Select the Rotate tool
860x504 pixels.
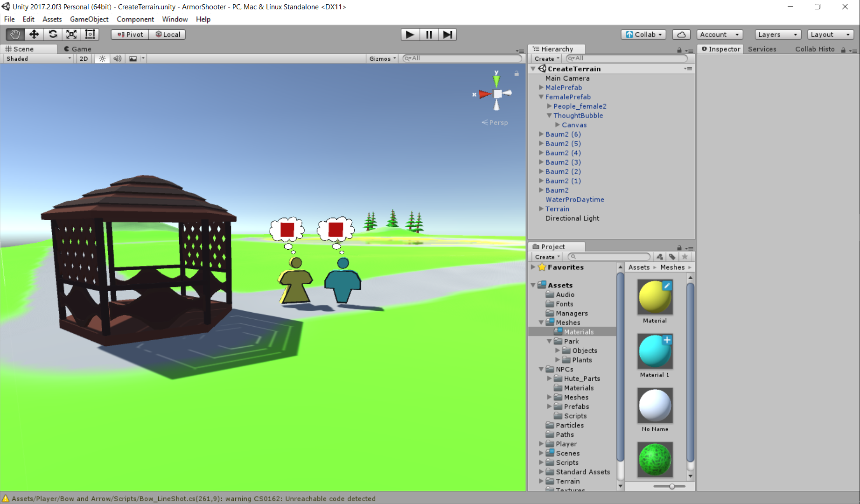53,35
